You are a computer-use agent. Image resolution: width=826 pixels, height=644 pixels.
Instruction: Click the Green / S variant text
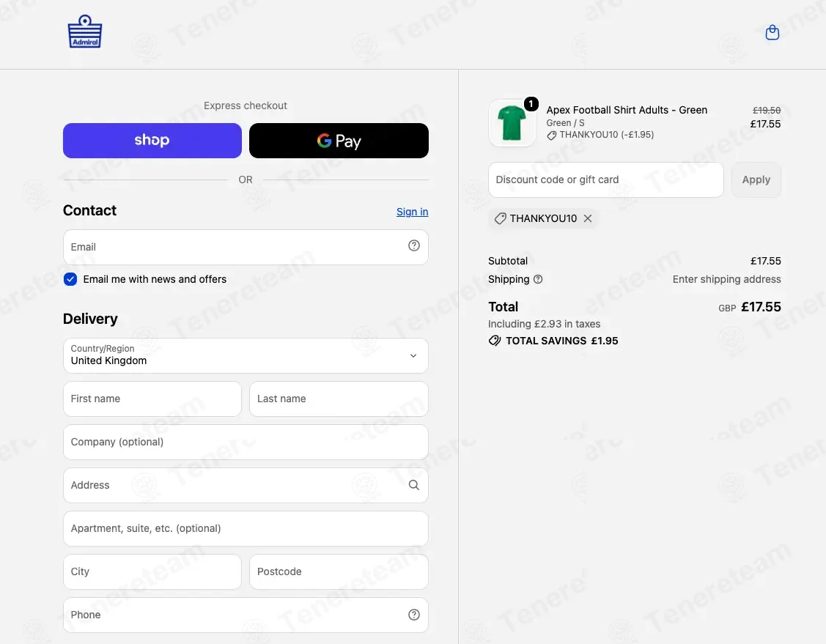[x=565, y=122]
